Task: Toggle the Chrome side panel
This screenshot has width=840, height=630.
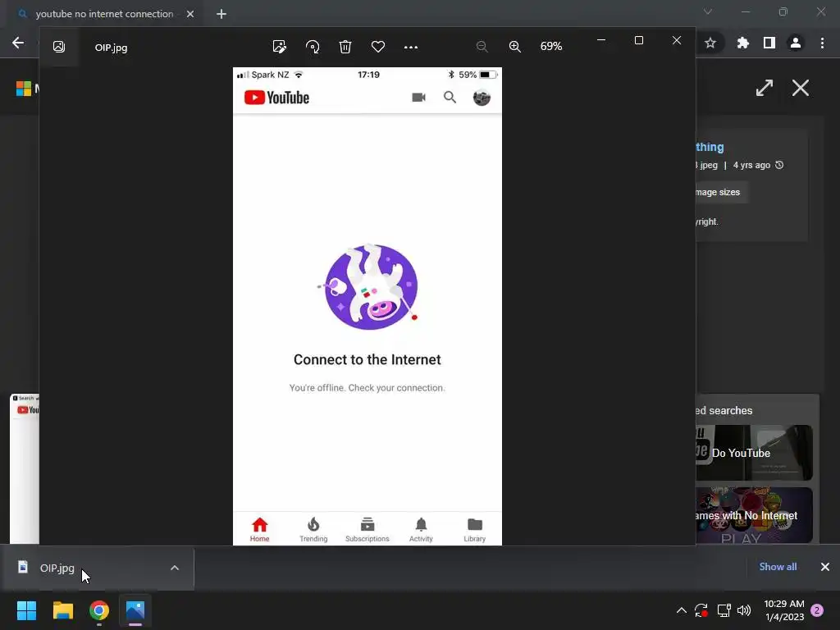Action: pos(769,43)
